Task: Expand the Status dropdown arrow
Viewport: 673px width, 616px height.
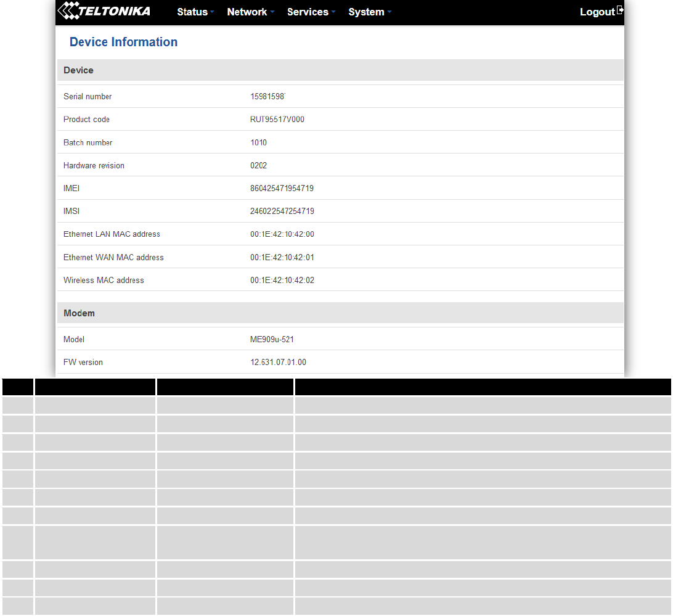Action: [x=212, y=12]
